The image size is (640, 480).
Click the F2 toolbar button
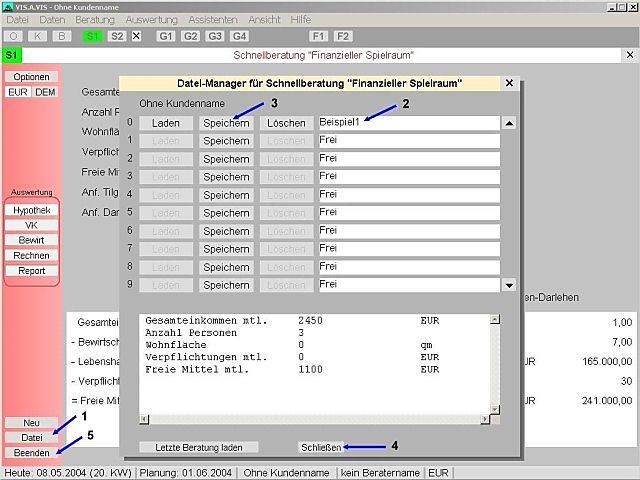coord(343,36)
